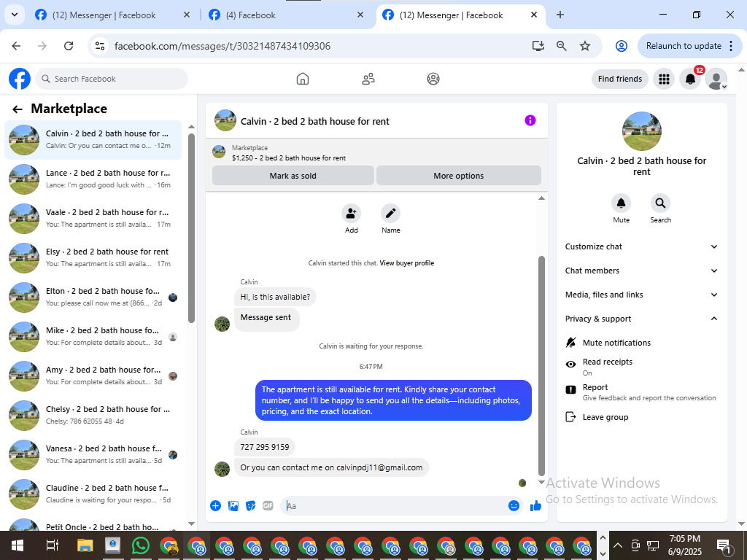Open Task View on the taskbar
Image resolution: width=747 pixels, height=560 pixels.
click(52, 545)
